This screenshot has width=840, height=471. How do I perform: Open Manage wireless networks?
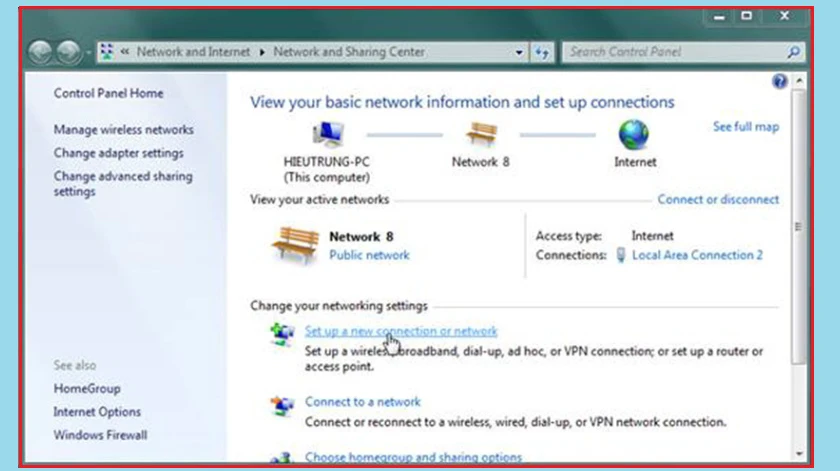pyautogui.click(x=124, y=130)
